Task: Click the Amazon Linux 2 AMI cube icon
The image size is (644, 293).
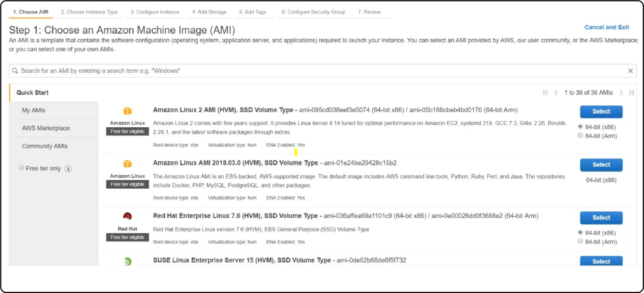Action: [127, 110]
